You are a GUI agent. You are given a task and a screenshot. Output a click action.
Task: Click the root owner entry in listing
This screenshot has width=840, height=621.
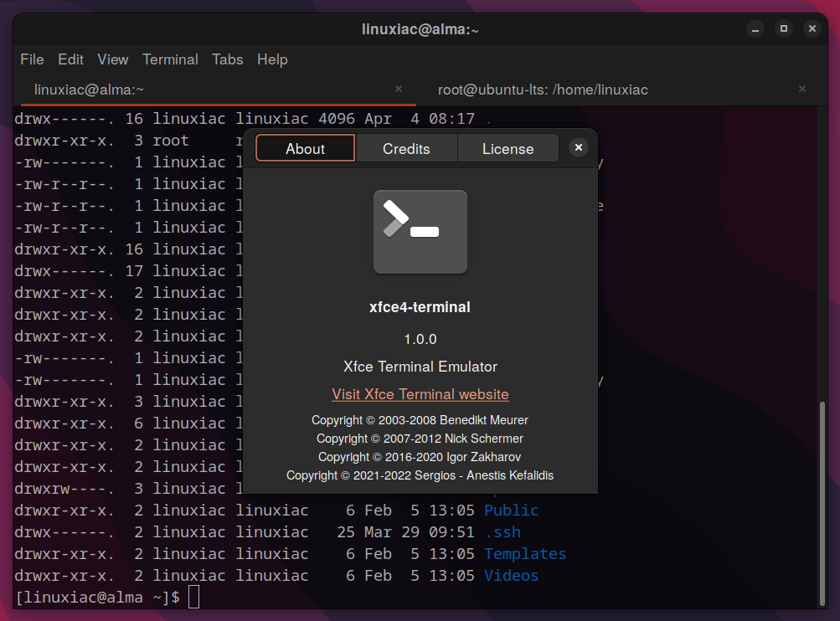point(170,141)
